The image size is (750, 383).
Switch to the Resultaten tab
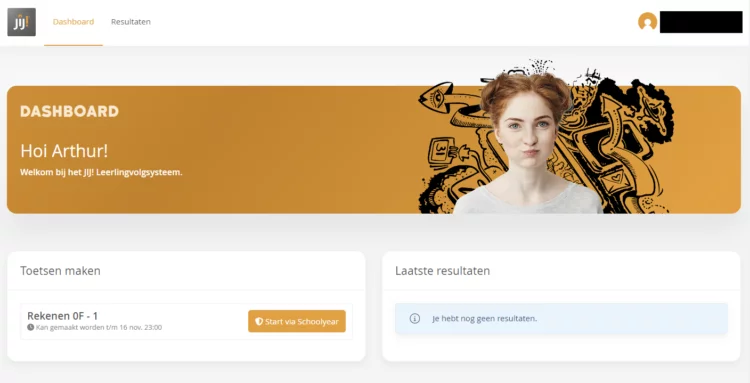131,22
